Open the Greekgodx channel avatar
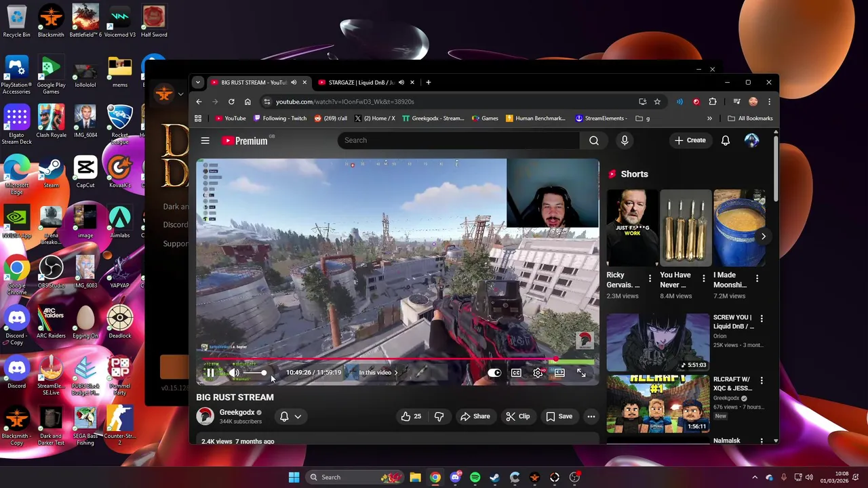 (205, 416)
